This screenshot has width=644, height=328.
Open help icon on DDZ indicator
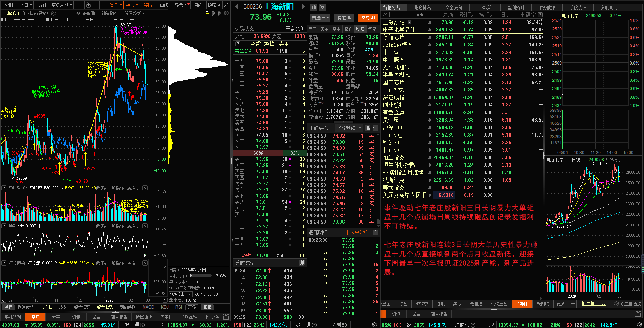tap(4, 226)
